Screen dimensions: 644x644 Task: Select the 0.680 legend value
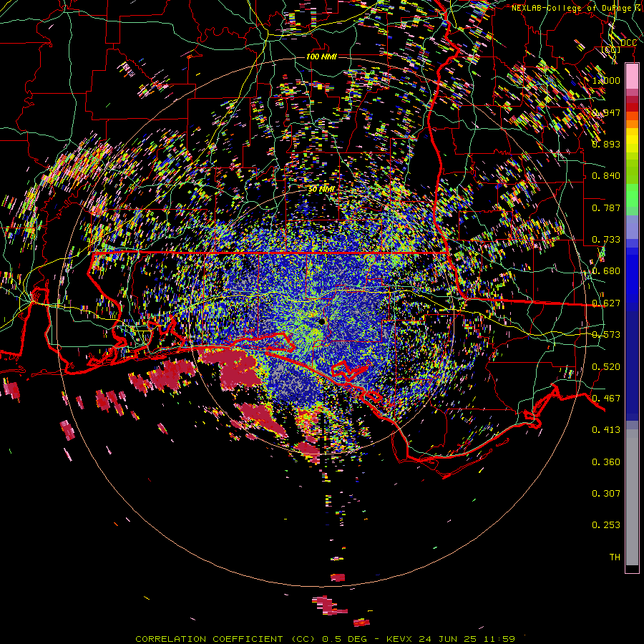(606, 271)
